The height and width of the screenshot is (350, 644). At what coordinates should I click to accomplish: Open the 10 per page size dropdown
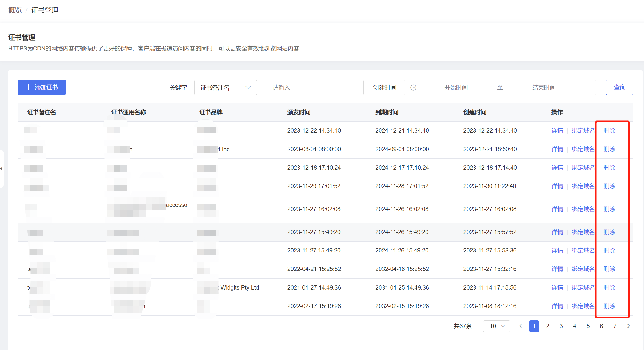[x=497, y=326]
